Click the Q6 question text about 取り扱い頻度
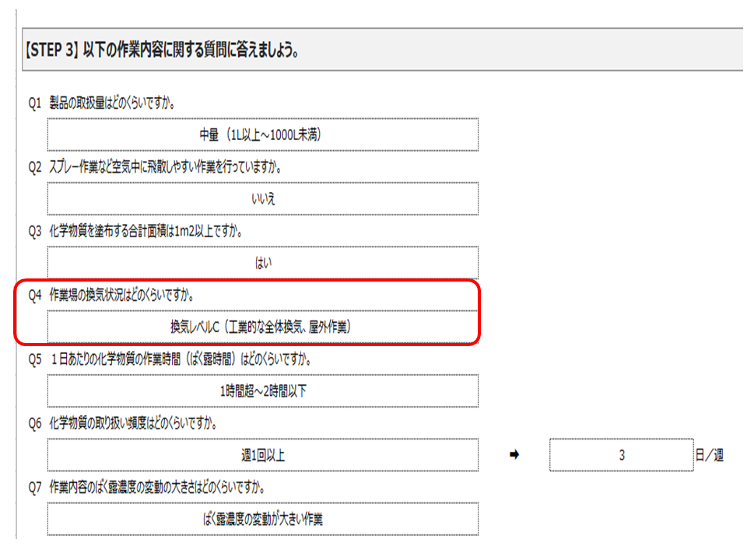The image size is (747, 560). (132, 424)
